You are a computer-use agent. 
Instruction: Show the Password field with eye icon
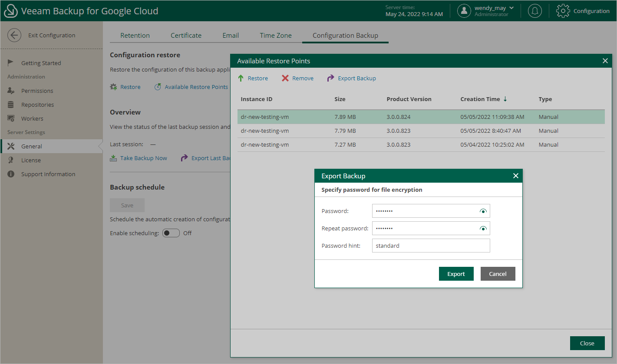(483, 211)
